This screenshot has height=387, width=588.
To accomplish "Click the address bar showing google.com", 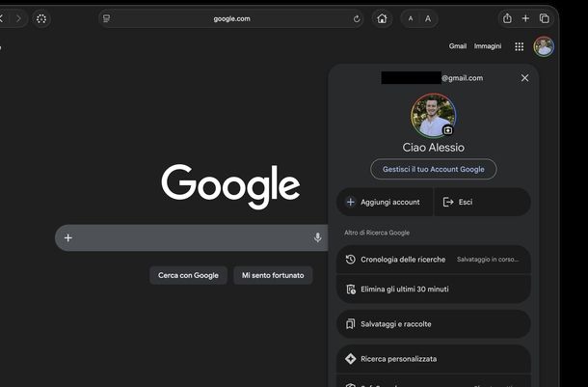I will [231, 18].
